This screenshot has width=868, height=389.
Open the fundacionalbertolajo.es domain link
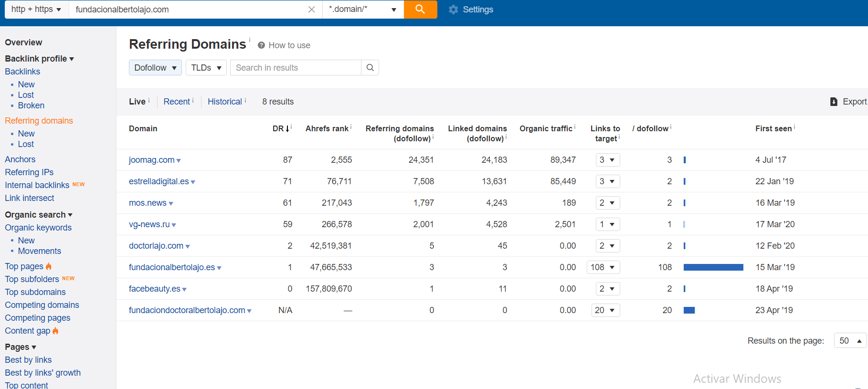click(172, 267)
